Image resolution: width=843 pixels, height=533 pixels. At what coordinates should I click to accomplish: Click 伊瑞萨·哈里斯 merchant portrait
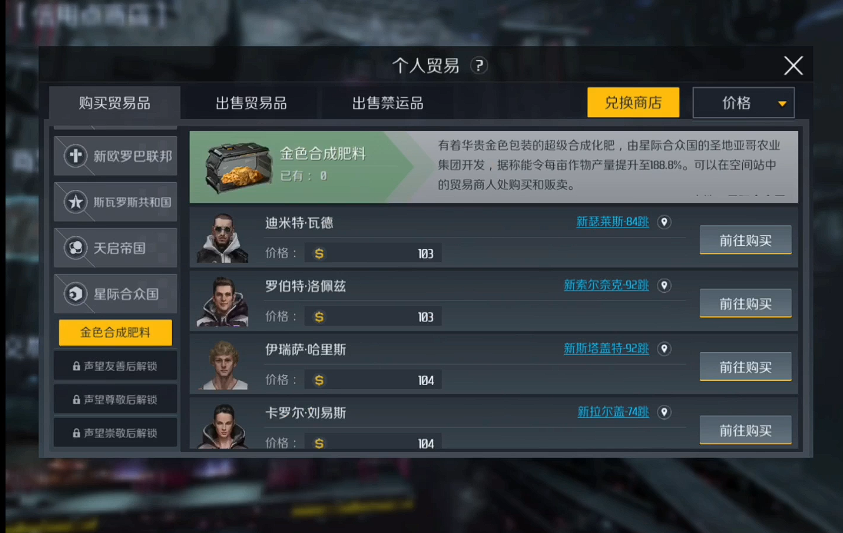(x=223, y=365)
